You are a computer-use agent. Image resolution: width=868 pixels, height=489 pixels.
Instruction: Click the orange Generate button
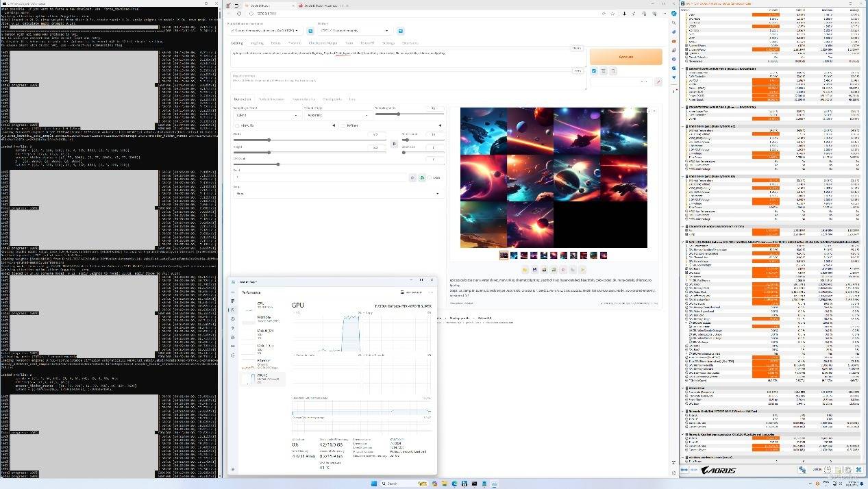click(x=625, y=56)
